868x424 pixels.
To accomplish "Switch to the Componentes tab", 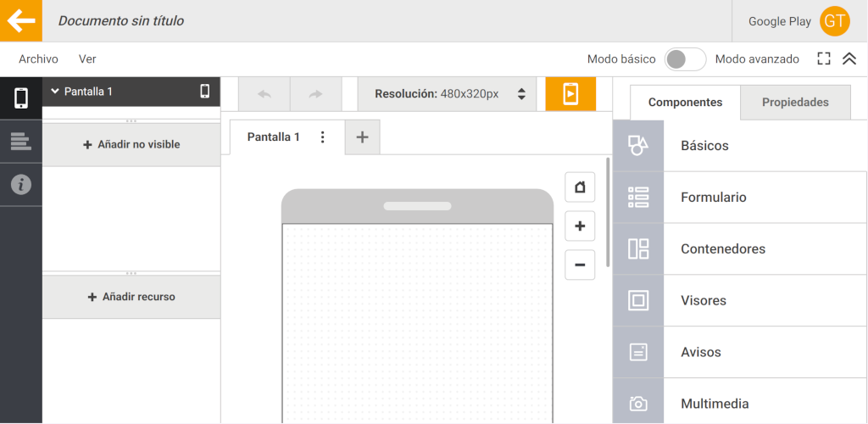I will (x=685, y=103).
